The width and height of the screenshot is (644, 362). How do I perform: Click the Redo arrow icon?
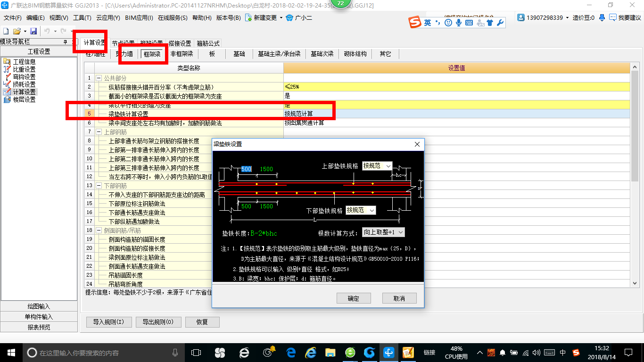[63, 31]
